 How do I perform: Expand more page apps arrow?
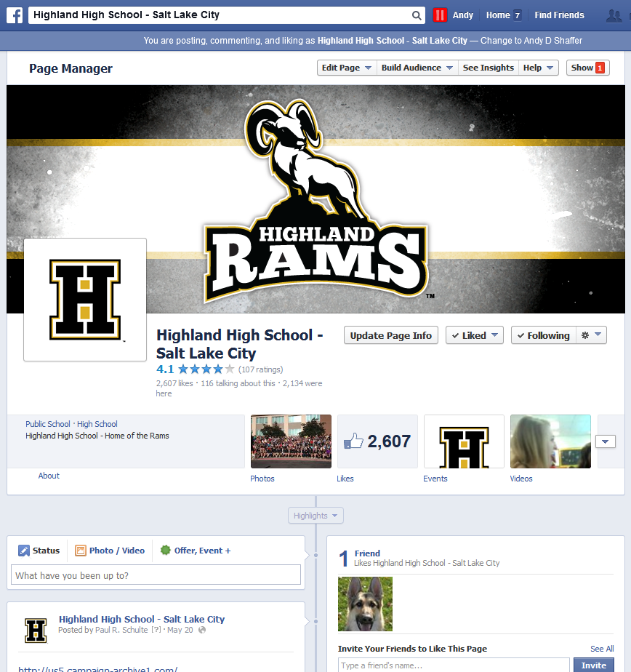click(606, 441)
